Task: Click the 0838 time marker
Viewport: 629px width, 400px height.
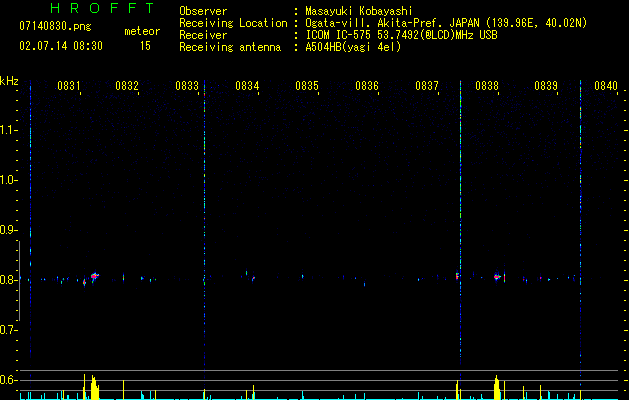Action: (x=487, y=86)
